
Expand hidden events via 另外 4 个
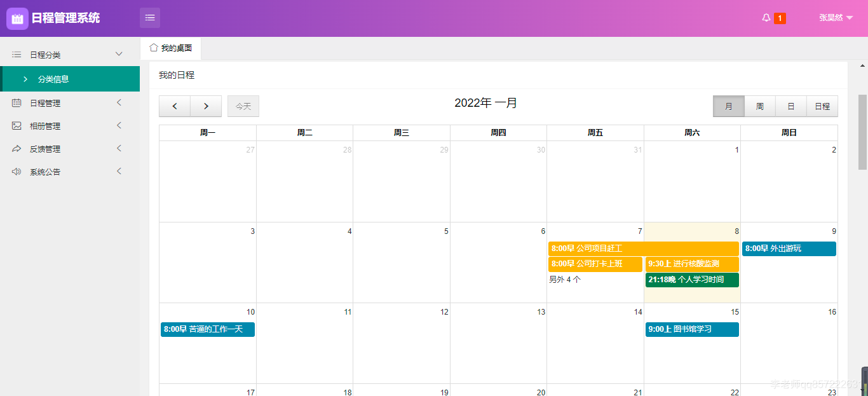(565, 279)
